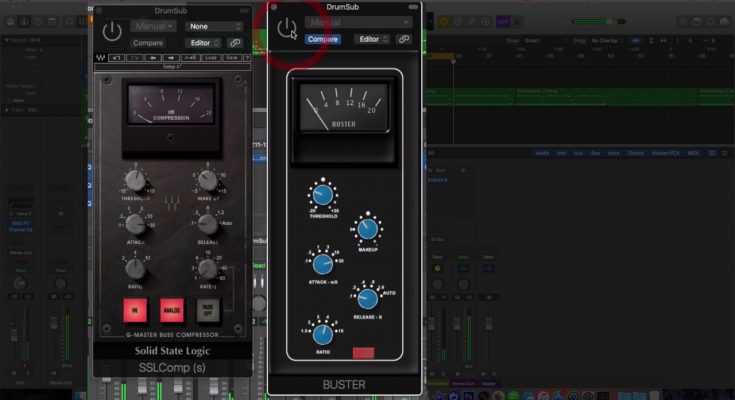Select the next preset right arrow

173,58
